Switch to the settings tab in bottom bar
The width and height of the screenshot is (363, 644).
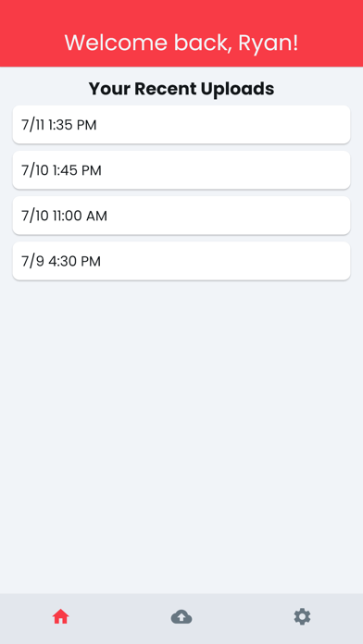(302, 617)
